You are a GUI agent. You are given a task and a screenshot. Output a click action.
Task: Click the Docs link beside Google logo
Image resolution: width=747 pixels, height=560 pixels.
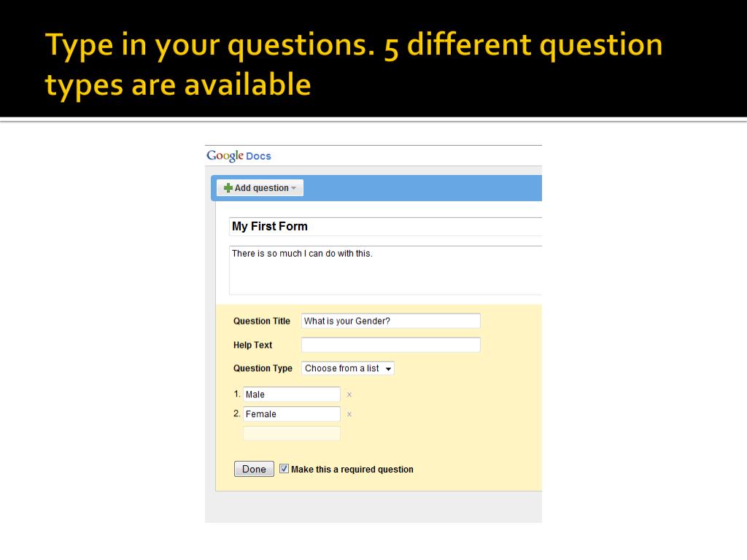[258, 156]
